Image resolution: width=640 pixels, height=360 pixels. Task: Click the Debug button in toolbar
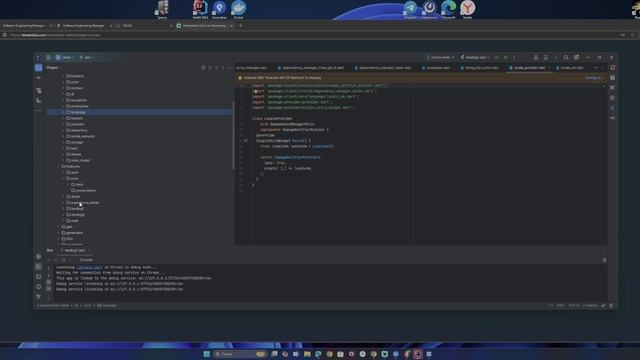pyautogui.click(x=505, y=58)
